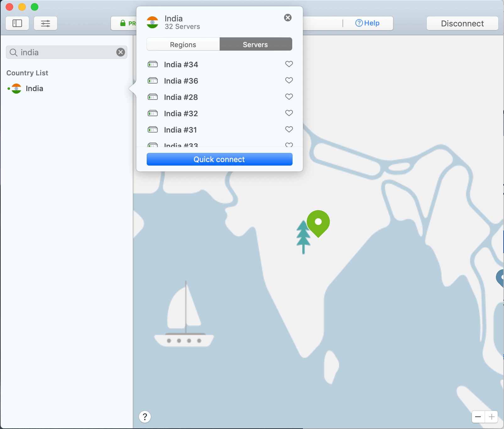The height and width of the screenshot is (429, 504).
Task: Close the India servers popup
Action: [x=288, y=18]
